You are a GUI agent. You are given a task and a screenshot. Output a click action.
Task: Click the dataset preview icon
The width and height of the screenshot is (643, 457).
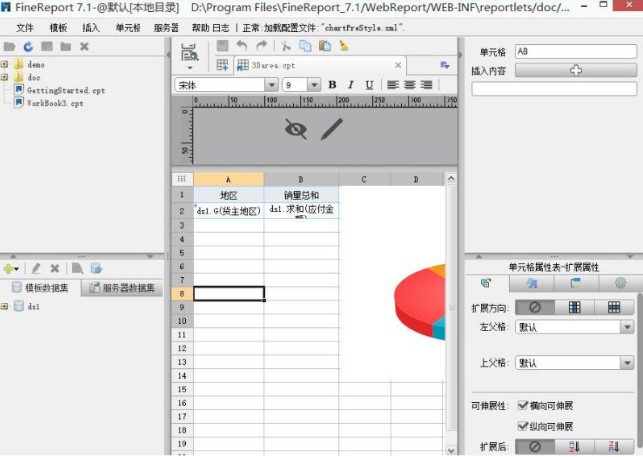(77, 269)
